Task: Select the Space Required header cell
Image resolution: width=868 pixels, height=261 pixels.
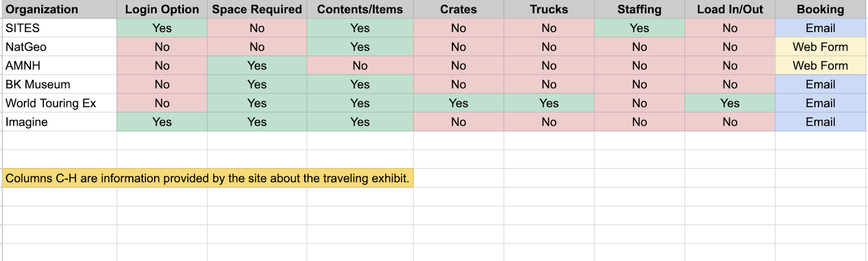Action: coord(257,9)
